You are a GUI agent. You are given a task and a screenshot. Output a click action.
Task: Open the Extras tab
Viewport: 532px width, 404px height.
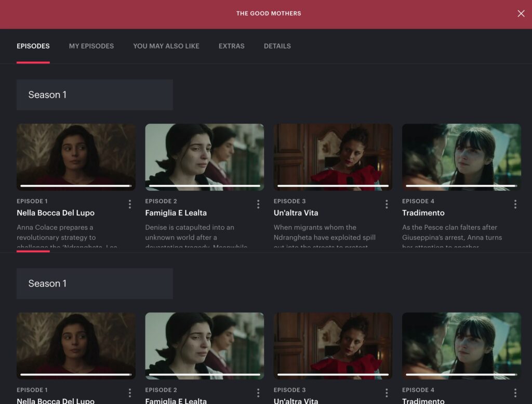(231, 46)
